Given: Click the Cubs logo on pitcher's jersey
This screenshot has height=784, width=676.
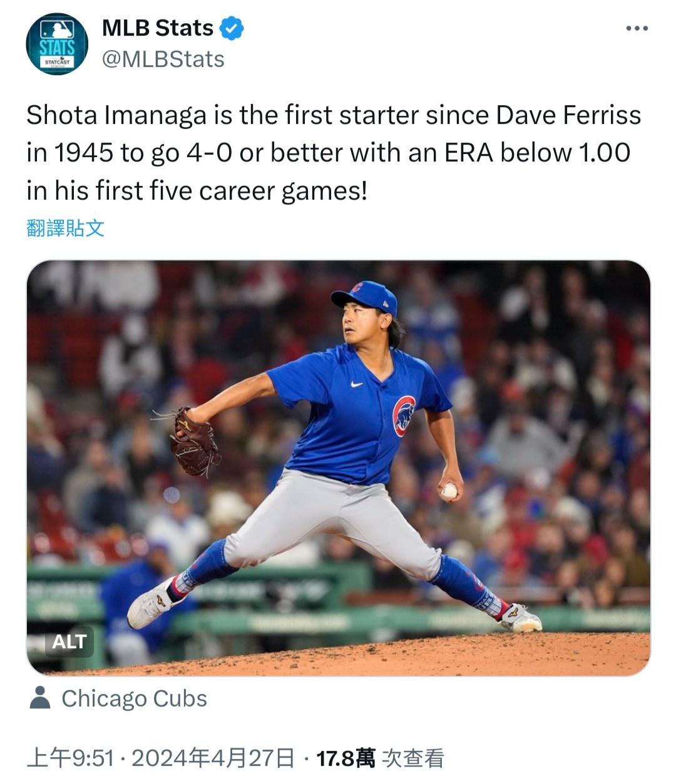Looking at the screenshot, I should 404,415.
